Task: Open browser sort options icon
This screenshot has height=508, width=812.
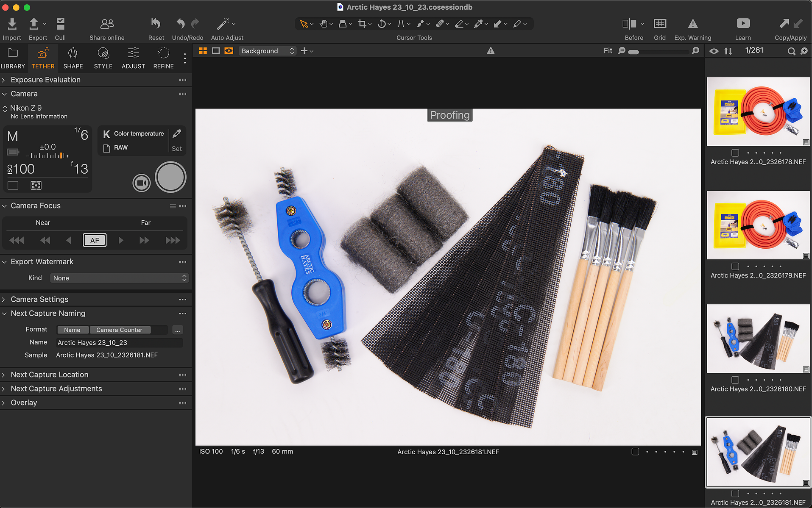Action: 728,51
